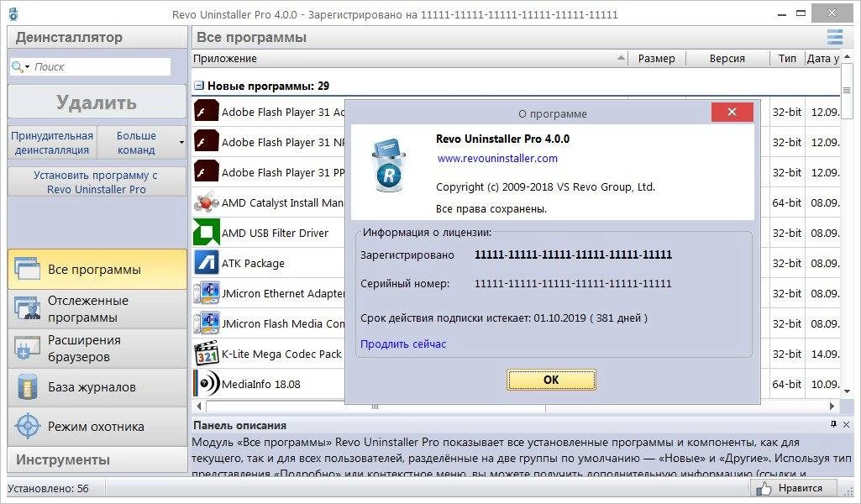This screenshot has height=504, width=861.
Task: Click OK in the О программе dialog
Action: [551, 380]
